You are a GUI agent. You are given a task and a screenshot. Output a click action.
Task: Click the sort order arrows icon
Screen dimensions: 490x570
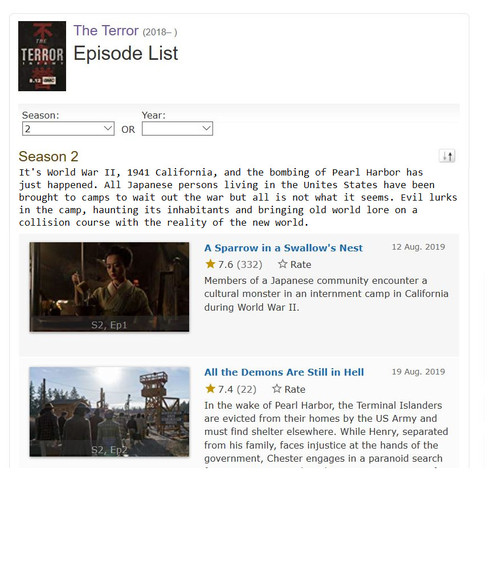447,156
